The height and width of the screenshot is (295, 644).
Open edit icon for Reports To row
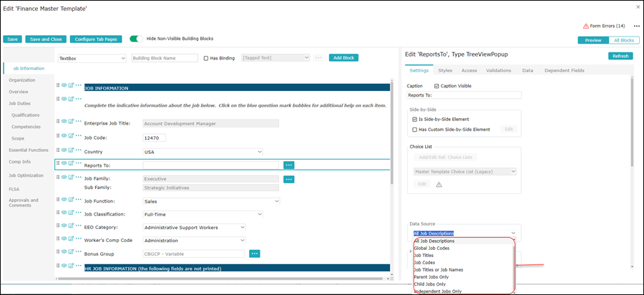click(71, 163)
